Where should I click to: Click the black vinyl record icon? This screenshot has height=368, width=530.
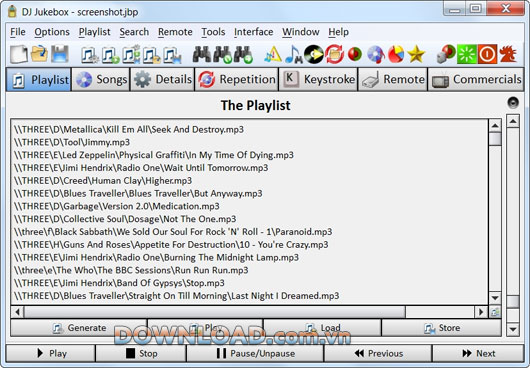pos(314,54)
